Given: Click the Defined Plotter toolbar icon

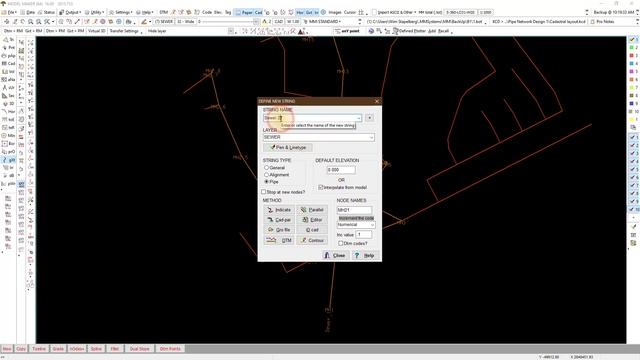Looking at the screenshot, I should coord(410,31).
